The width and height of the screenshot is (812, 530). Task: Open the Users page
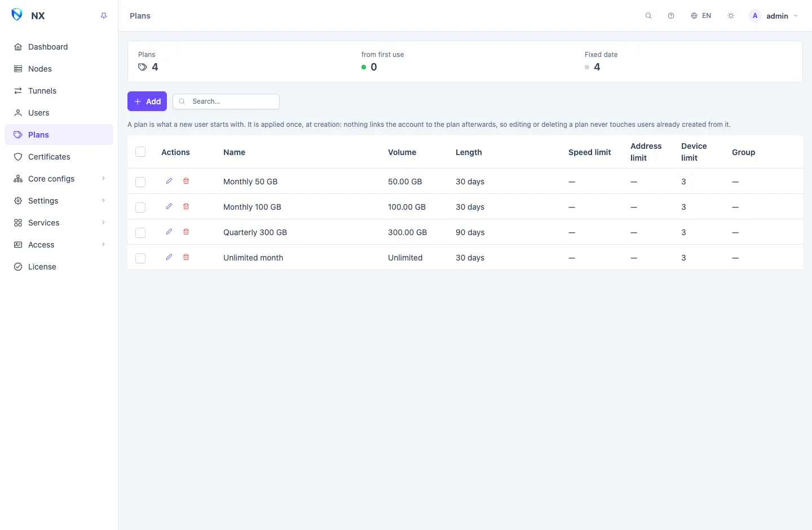(x=59, y=113)
